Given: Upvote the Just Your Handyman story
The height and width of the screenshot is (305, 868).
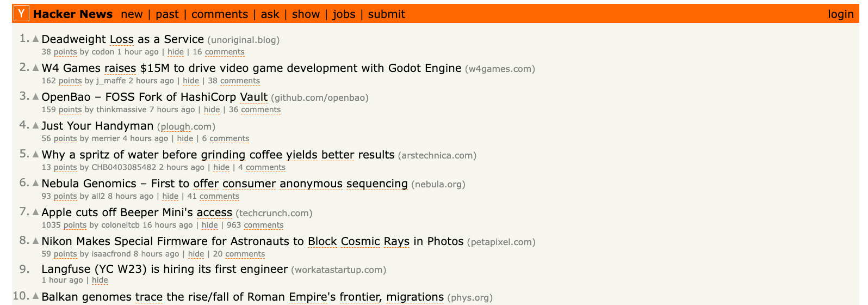Looking at the screenshot, I should [35, 125].
